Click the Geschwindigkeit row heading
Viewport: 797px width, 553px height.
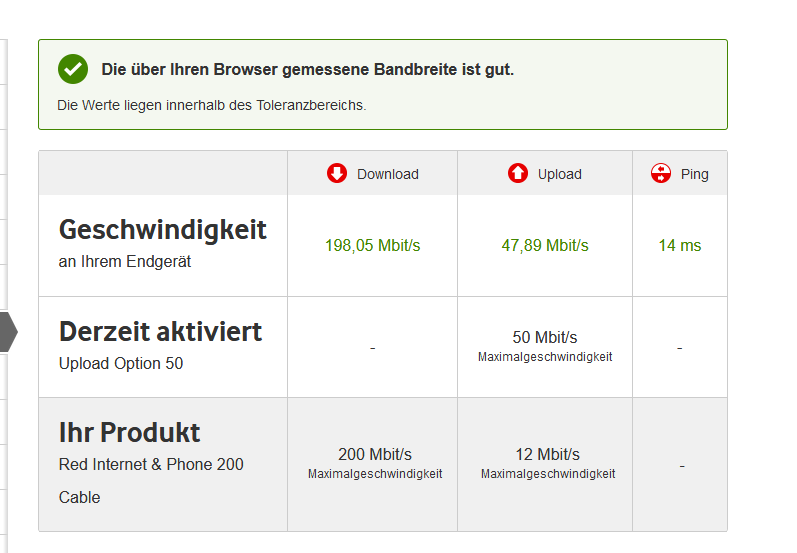point(163,230)
